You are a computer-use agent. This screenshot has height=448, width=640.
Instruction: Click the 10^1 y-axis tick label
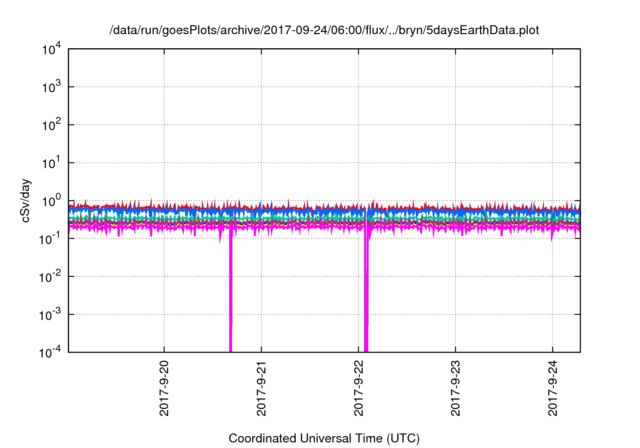pyautogui.click(x=52, y=163)
